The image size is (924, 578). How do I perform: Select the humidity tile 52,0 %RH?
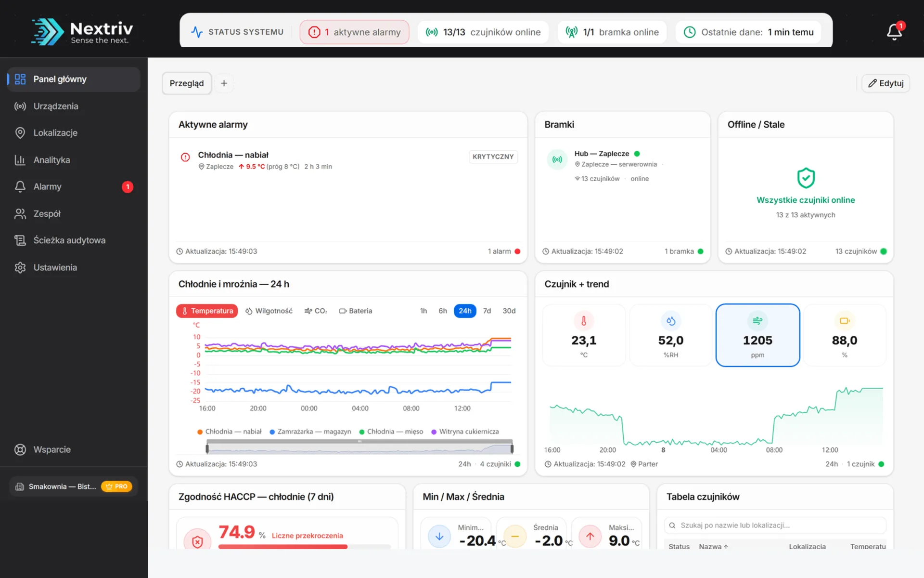pyautogui.click(x=671, y=335)
